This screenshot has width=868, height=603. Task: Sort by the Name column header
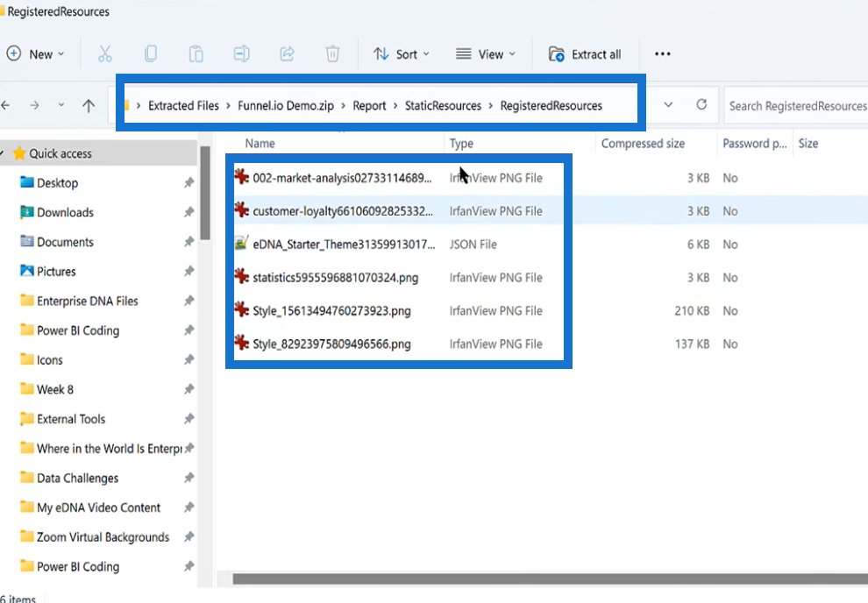coord(260,143)
